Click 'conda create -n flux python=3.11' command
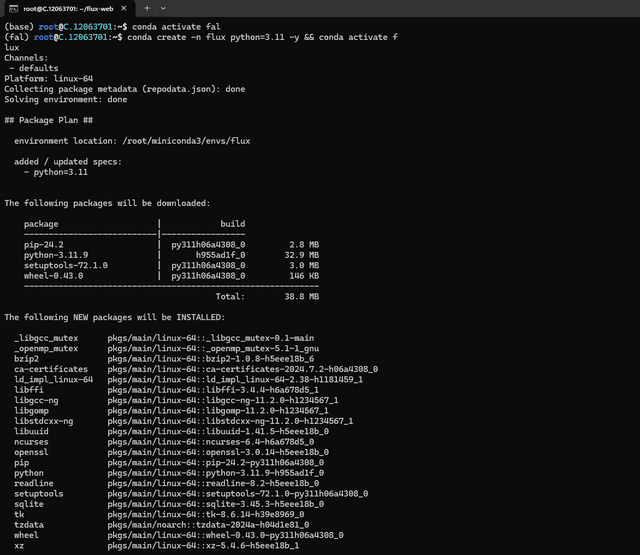 click(206, 38)
